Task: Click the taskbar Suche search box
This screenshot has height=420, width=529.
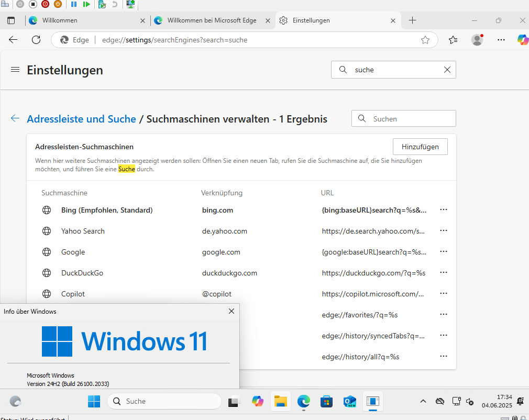Action: point(164,401)
